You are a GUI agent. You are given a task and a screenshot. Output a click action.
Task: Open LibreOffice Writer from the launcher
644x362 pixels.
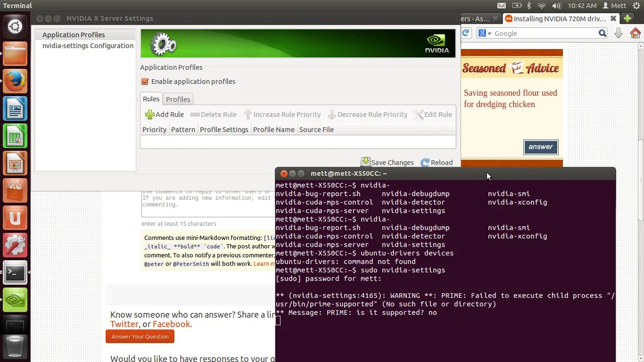[x=15, y=109]
